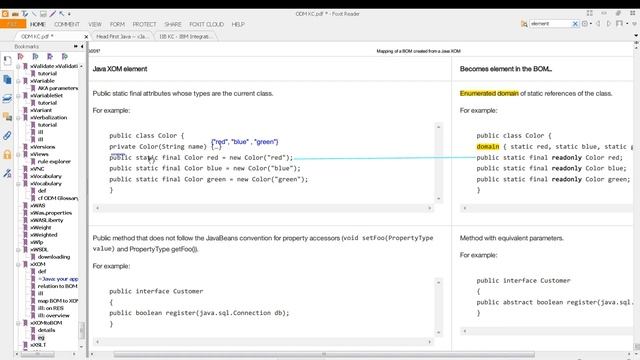Viewport: 640px width, 360px height.
Task: Collapse the xViews bookmark node
Action: [x=18, y=154]
